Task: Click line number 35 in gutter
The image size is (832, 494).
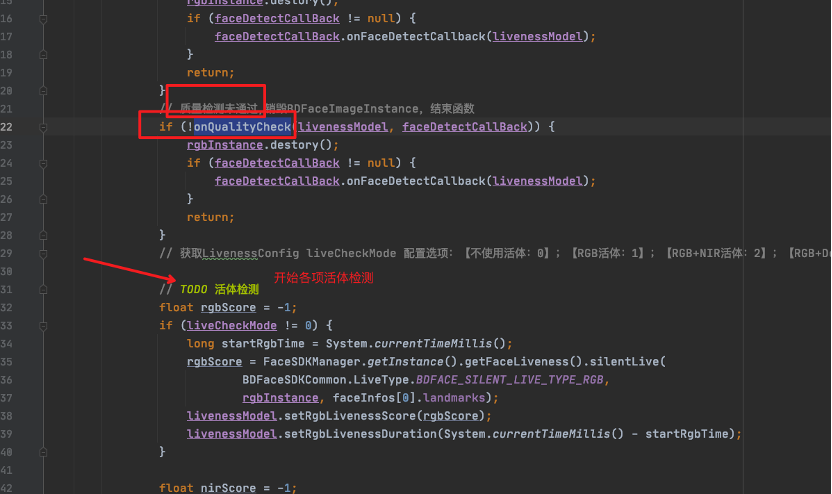Action: (7, 362)
